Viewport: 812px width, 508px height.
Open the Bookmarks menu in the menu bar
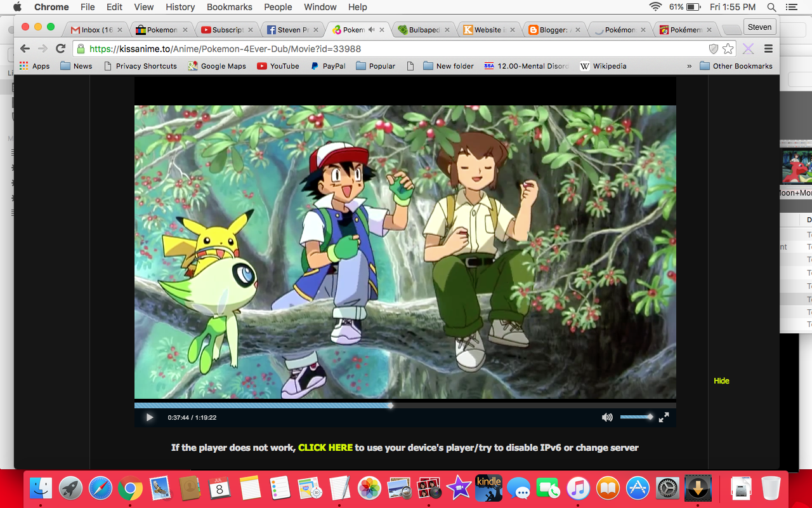tap(229, 7)
